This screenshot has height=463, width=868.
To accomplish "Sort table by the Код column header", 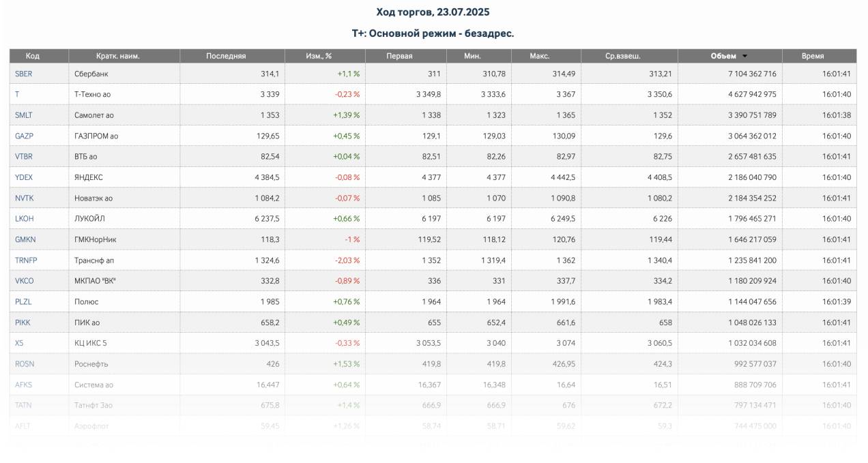I will click(x=33, y=57).
